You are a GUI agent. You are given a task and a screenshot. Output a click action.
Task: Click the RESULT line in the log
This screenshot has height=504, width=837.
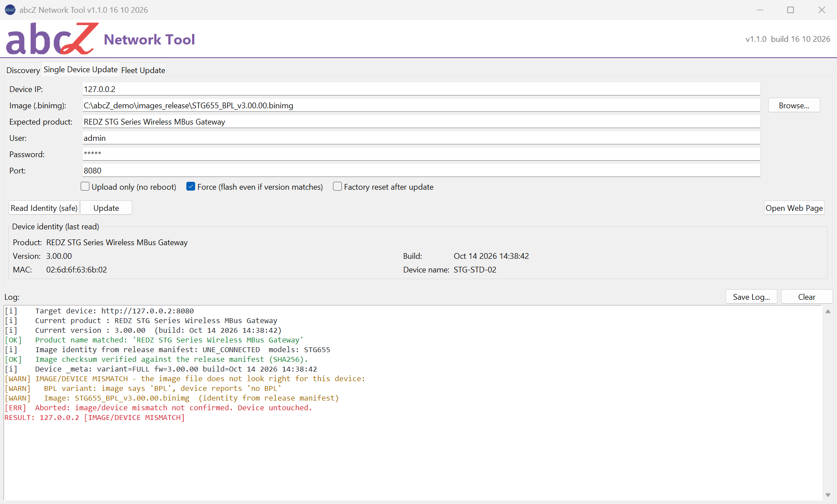point(95,417)
